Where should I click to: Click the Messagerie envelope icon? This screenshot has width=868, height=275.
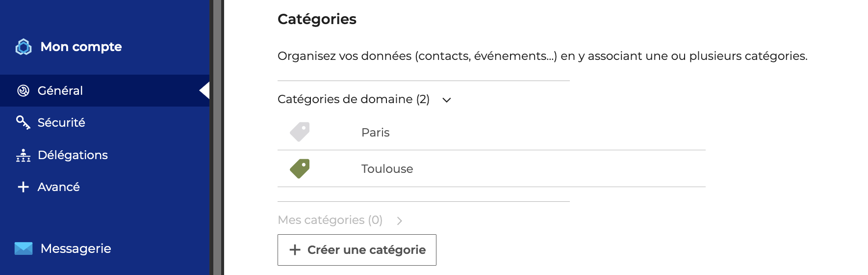tap(24, 248)
